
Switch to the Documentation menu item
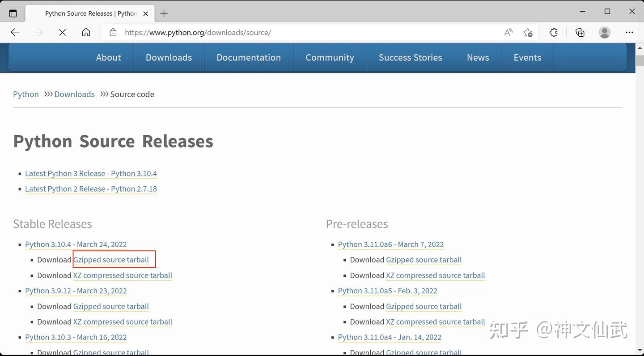point(249,57)
